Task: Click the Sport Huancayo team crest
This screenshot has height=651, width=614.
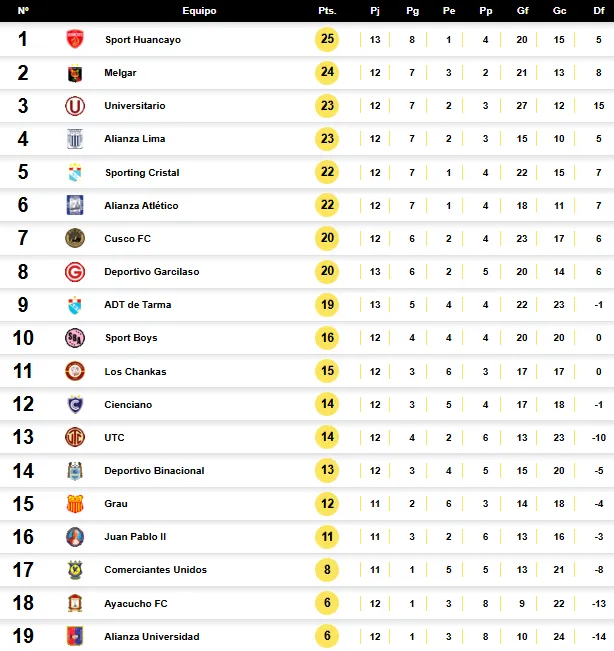Action: point(75,39)
